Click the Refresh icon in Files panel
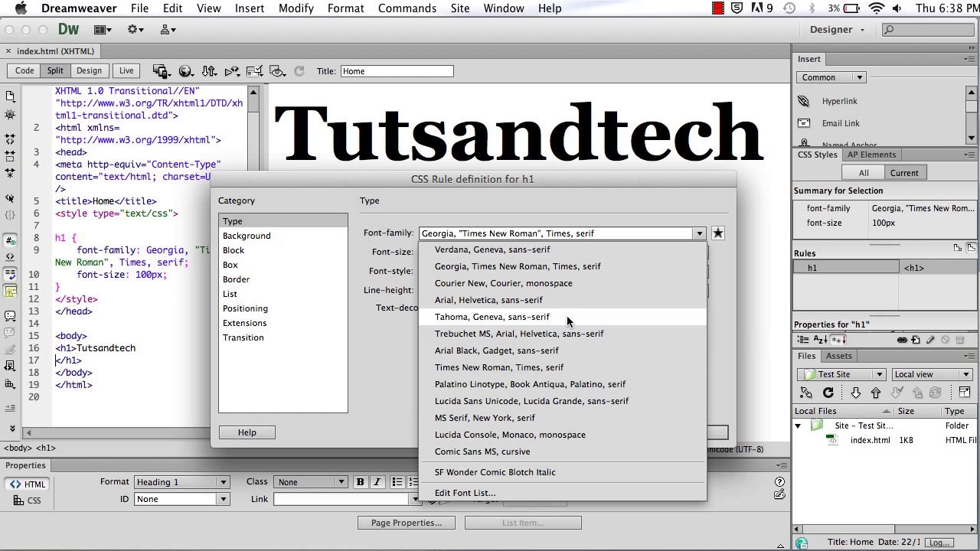This screenshot has width=980, height=551. [x=828, y=393]
